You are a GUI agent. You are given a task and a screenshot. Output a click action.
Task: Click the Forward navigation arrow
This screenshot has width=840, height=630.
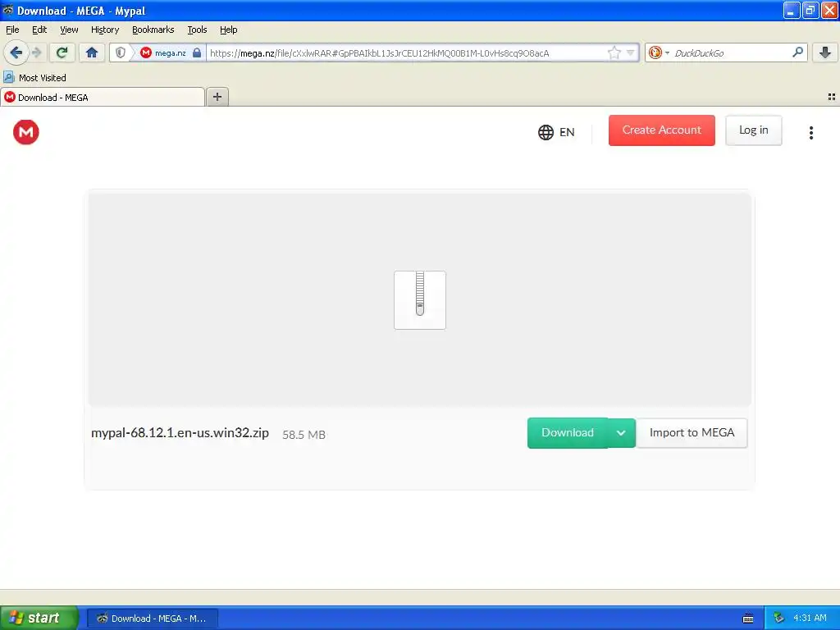coord(36,52)
